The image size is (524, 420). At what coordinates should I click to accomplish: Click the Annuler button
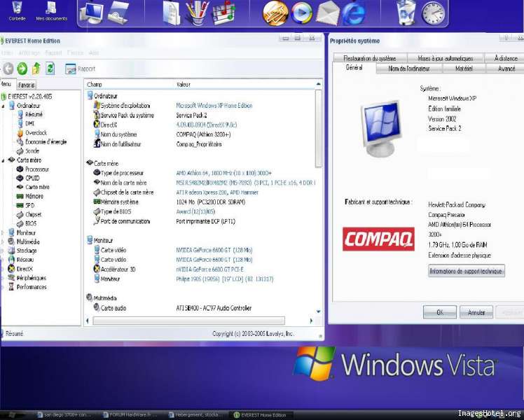point(476,312)
